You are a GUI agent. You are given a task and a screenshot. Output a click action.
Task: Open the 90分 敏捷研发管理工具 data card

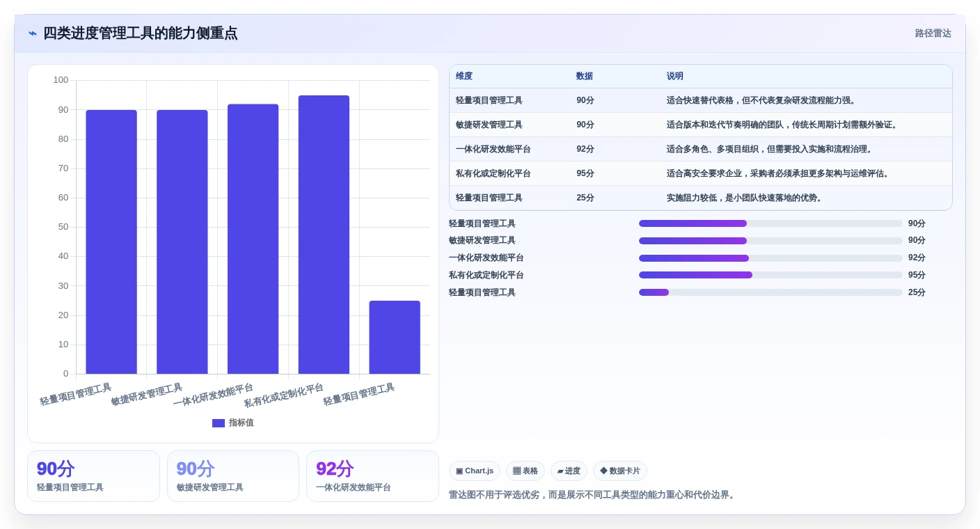(233, 476)
